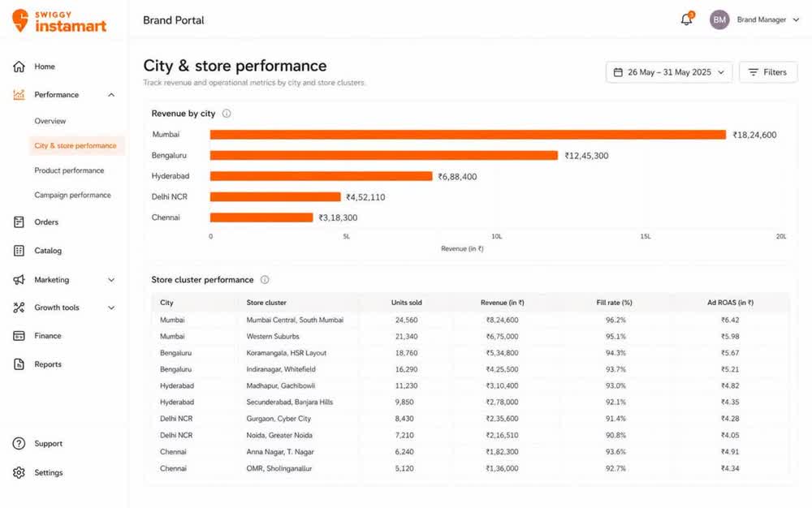The image size is (812, 508).
Task: Click the Chennai revenue bar
Action: 261,217
